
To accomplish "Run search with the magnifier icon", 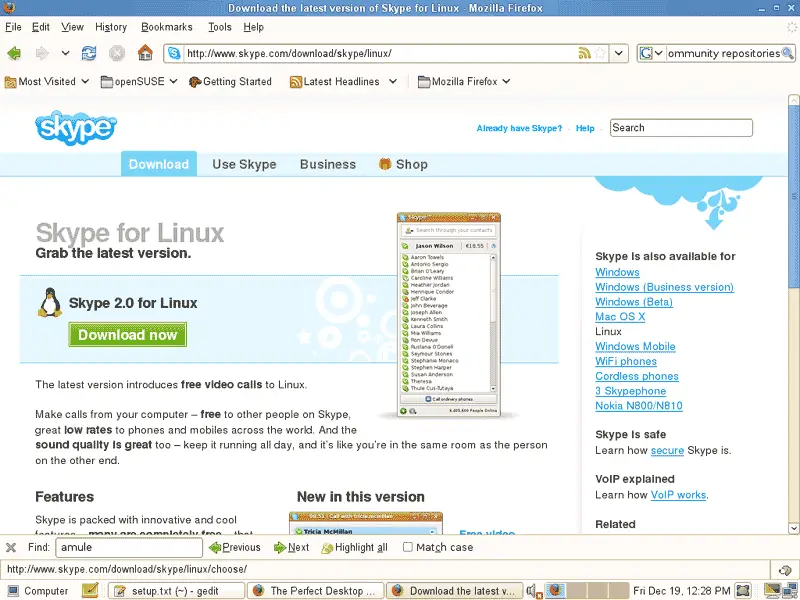I will tap(788, 53).
